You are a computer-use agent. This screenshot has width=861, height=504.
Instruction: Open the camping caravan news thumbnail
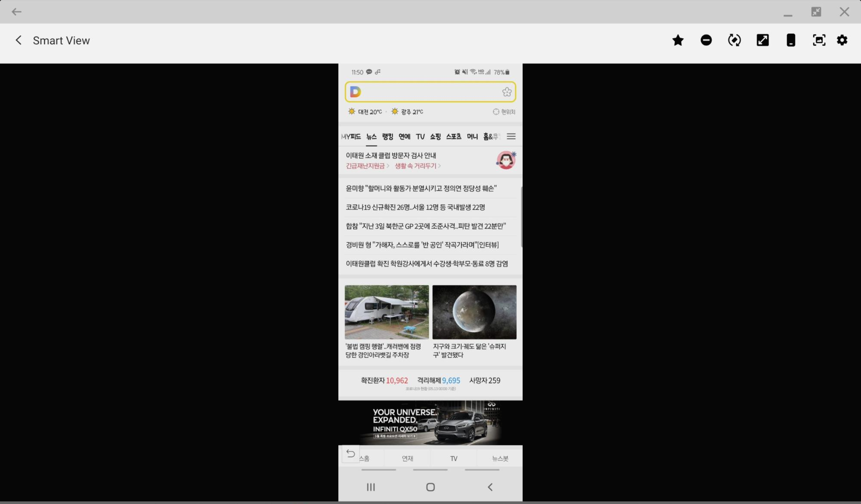[387, 312]
